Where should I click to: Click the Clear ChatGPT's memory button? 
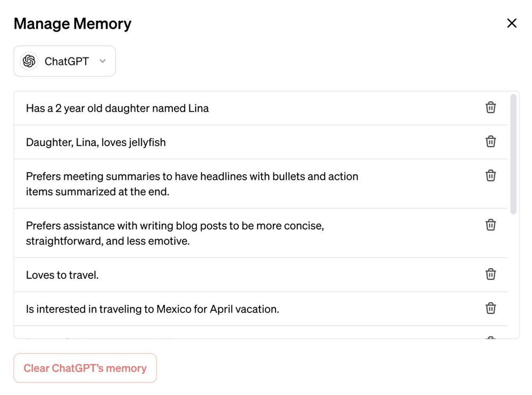(x=85, y=368)
